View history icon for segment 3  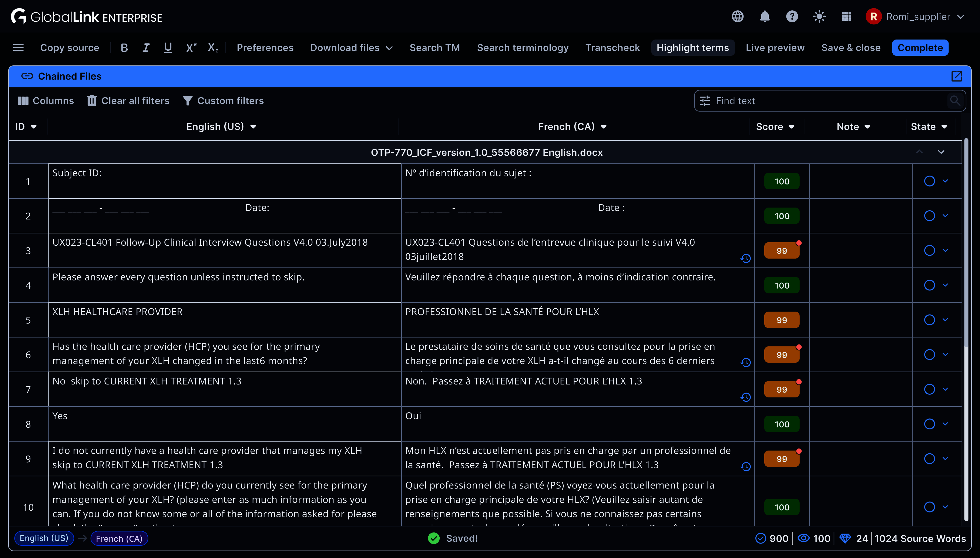[x=745, y=258]
